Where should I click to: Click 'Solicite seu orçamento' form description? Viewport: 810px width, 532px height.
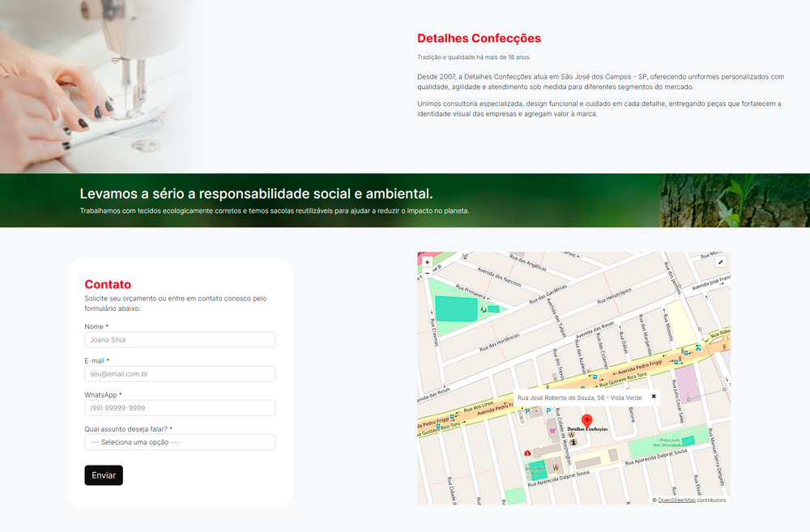[176, 303]
